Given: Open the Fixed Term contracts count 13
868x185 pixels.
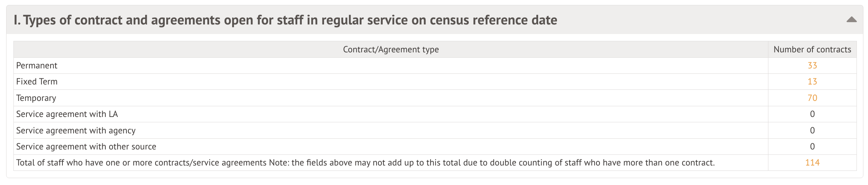Looking at the screenshot, I should point(812,82).
